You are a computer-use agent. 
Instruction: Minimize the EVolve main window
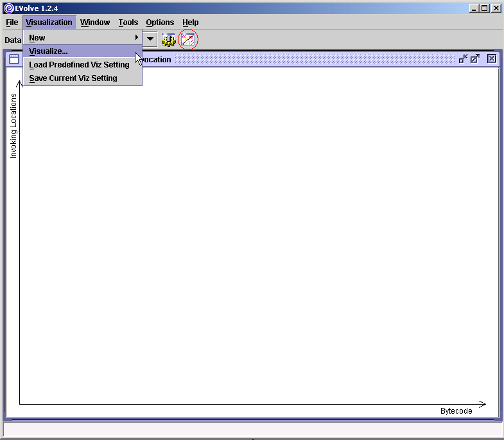coord(474,8)
